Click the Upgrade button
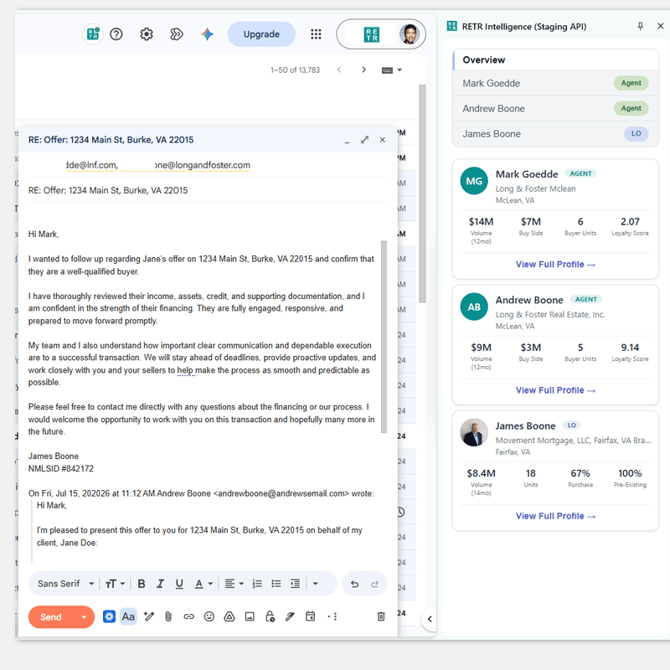670x670 pixels. [x=261, y=34]
